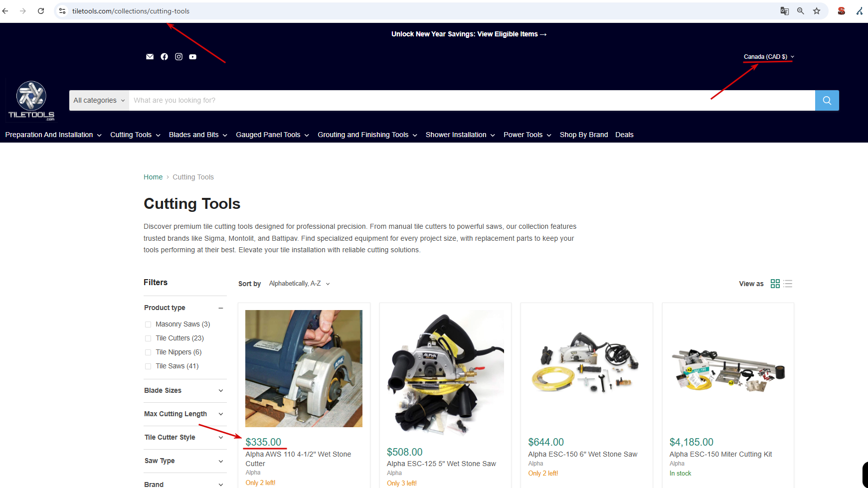
Task: Open the All categories dropdown
Action: point(99,100)
